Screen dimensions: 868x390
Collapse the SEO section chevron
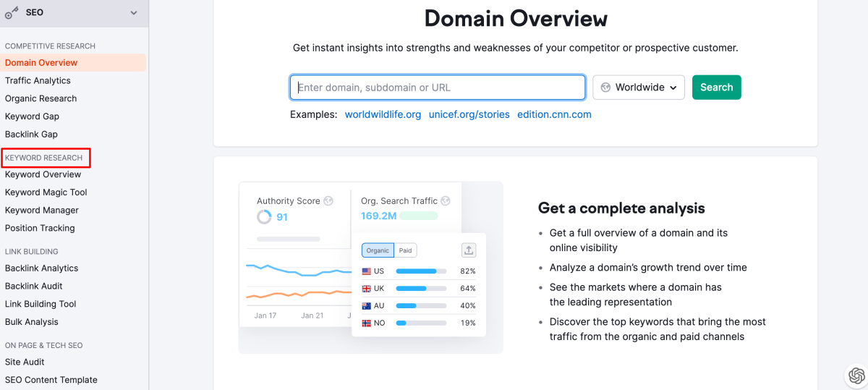tap(133, 12)
